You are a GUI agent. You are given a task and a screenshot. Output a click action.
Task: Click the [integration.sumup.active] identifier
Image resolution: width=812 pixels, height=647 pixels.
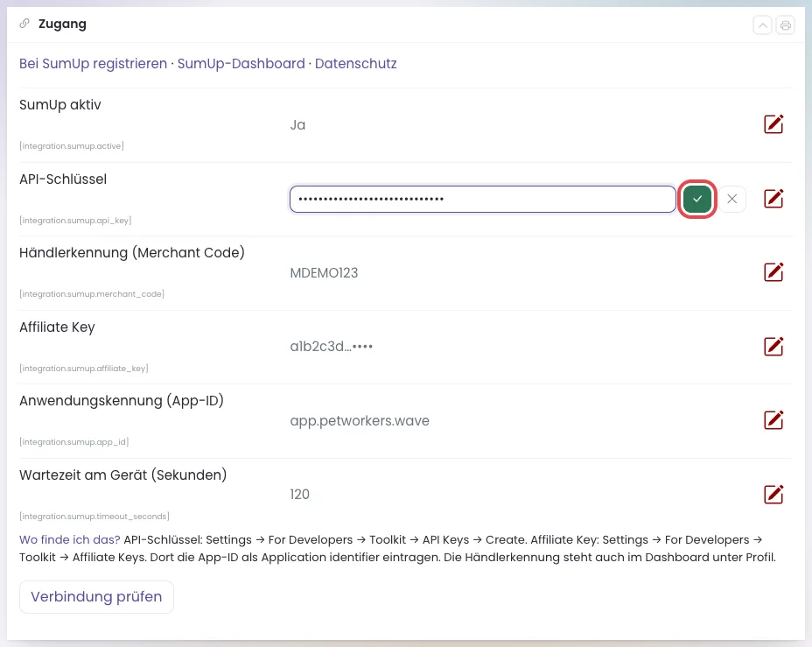(x=72, y=146)
